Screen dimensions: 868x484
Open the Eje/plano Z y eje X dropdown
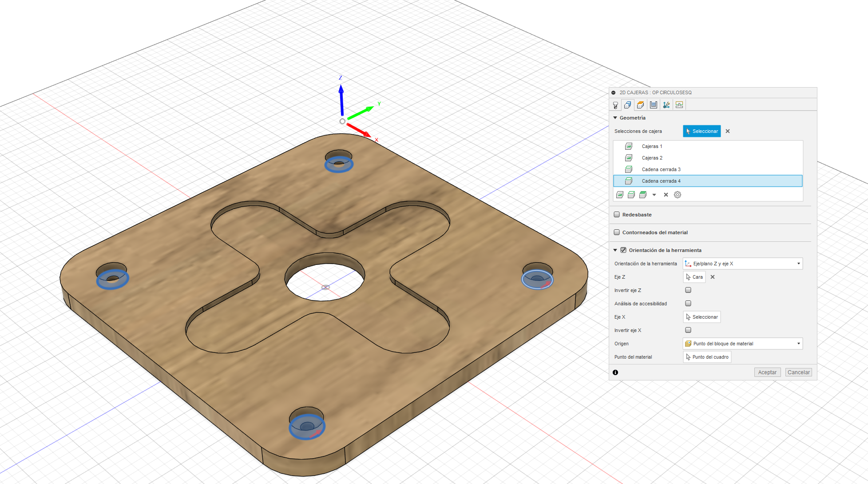click(743, 264)
